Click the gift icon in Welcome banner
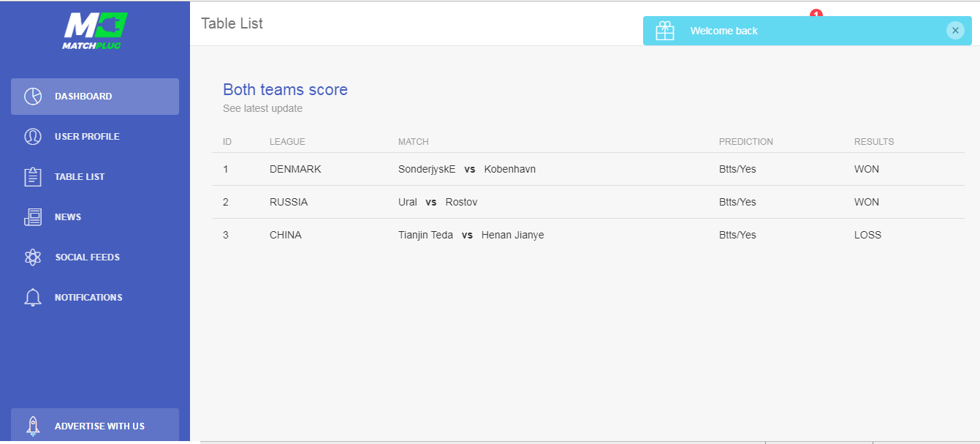The image size is (980, 444). coord(665,31)
